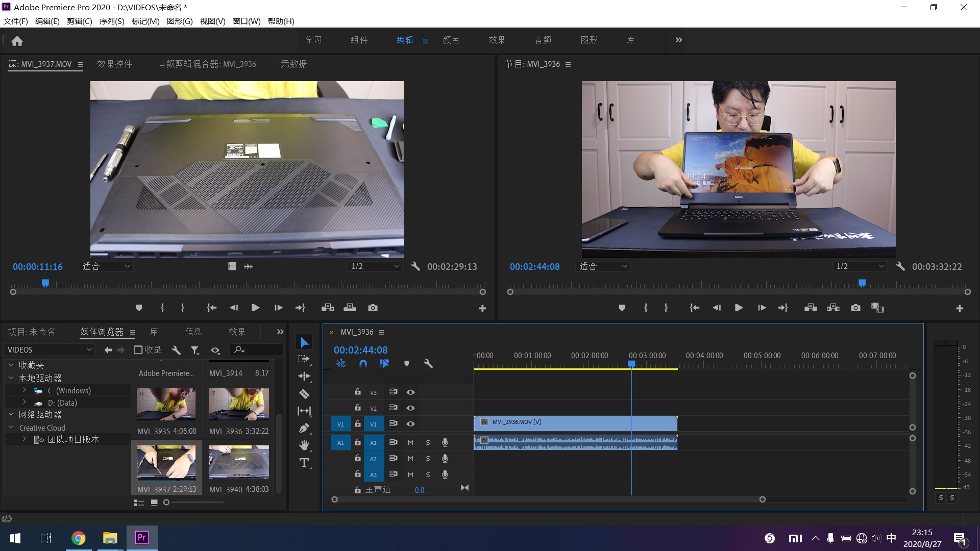
Task: Mute audio track A1
Action: coord(410,442)
